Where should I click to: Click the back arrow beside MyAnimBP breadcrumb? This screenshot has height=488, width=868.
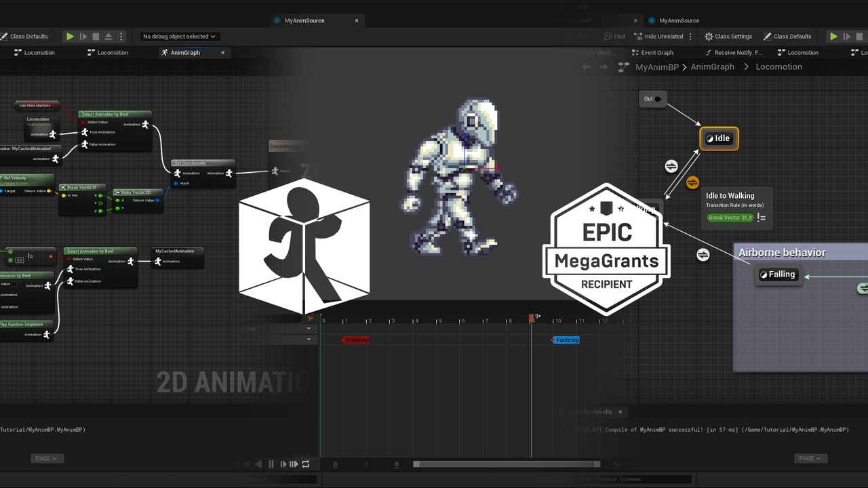tap(587, 67)
